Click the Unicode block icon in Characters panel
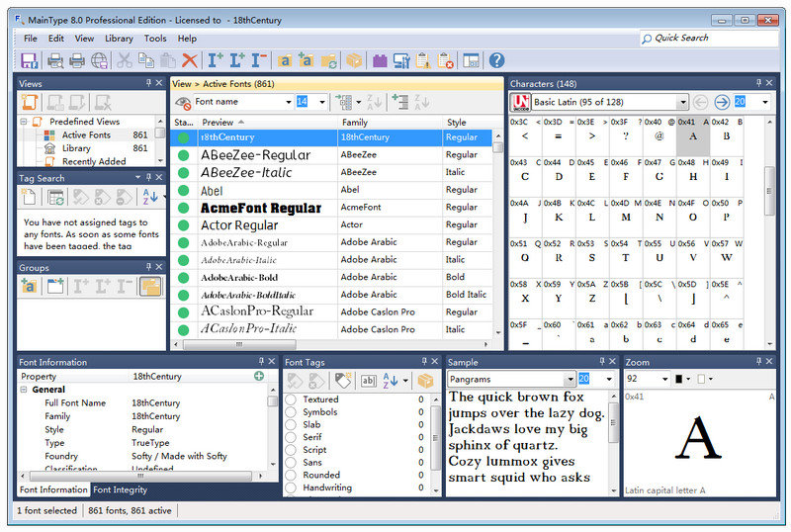The width and height of the screenshot is (791, 532). (520, 102)
